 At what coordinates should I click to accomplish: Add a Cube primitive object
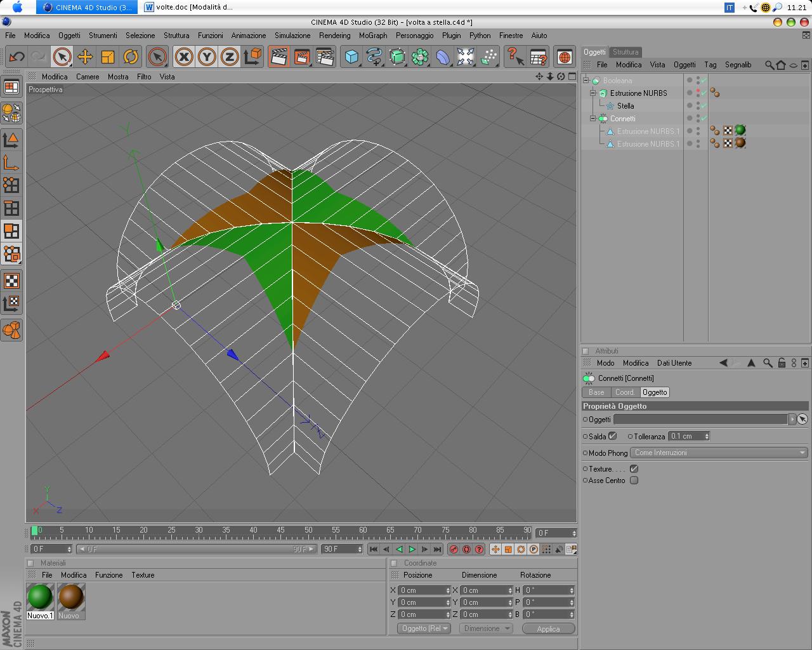coord(351,57)
